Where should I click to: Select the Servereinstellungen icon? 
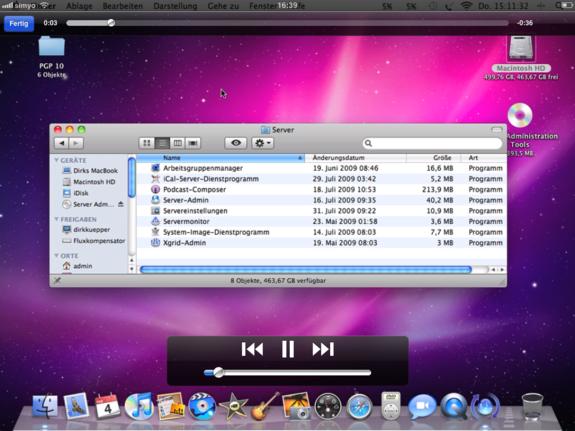tap(155, 211)
